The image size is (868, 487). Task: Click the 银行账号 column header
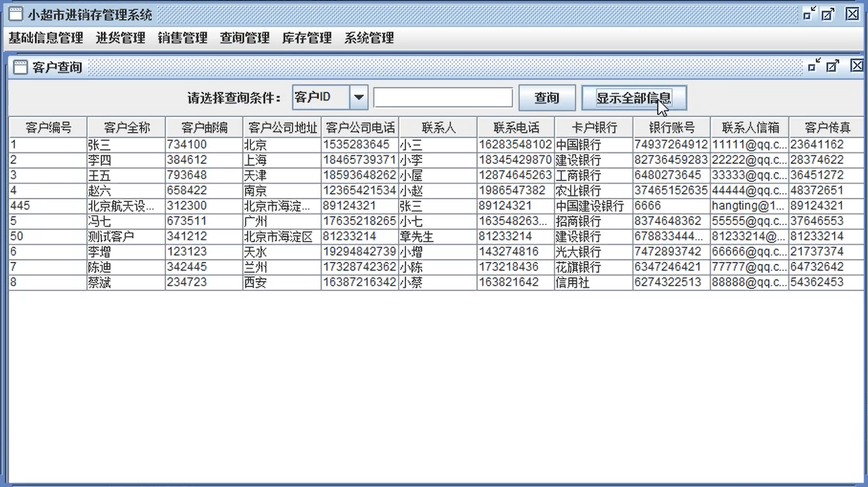[x=671, y=127]
